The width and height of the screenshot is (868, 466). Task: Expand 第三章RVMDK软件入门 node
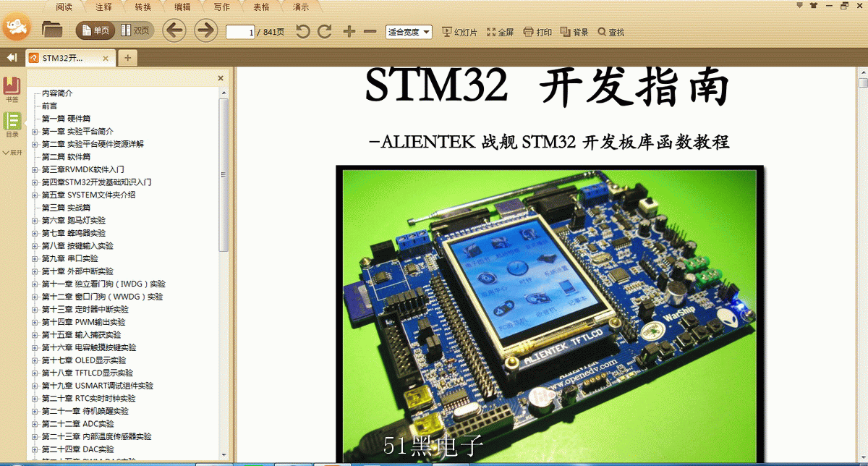tap(35, 169)
